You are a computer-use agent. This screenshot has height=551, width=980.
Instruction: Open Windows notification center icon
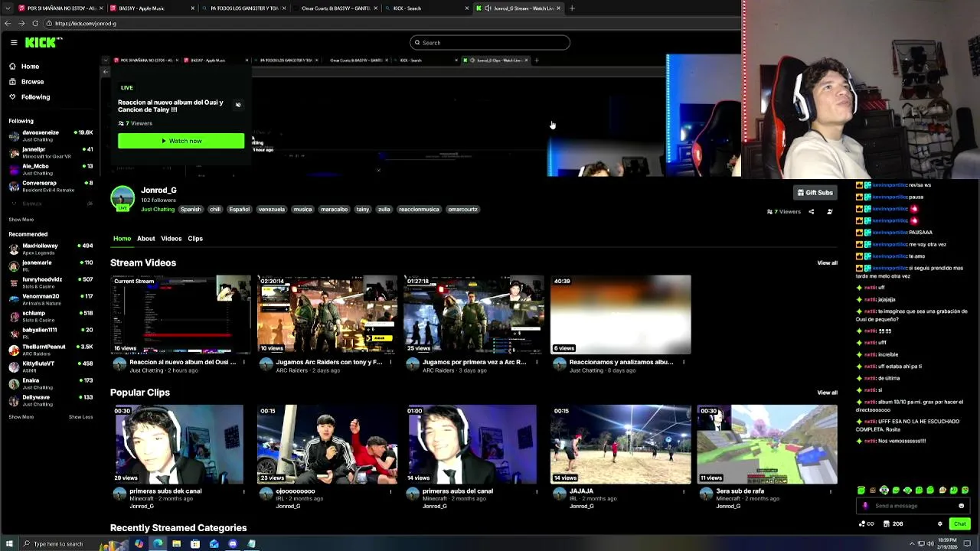pos(967,544)
